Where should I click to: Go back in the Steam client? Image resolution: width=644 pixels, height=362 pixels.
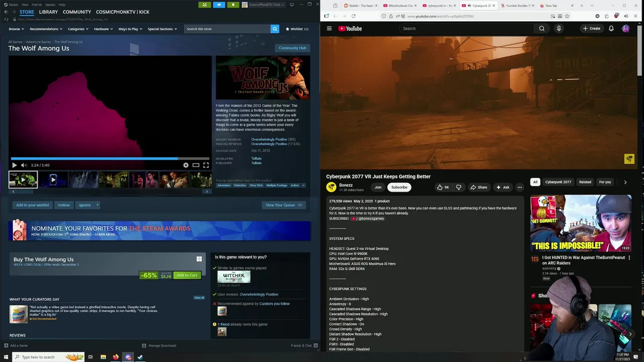coord(6,12)
